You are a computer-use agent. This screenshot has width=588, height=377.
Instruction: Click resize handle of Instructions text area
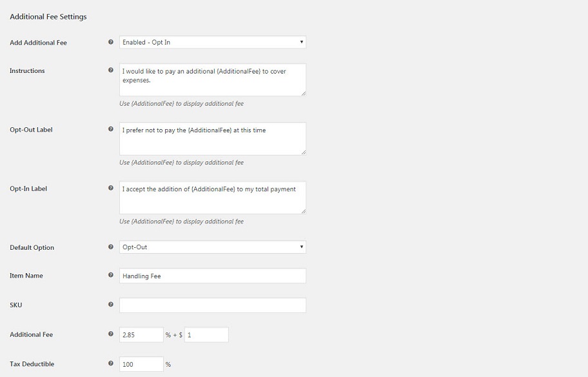[304, 93]
